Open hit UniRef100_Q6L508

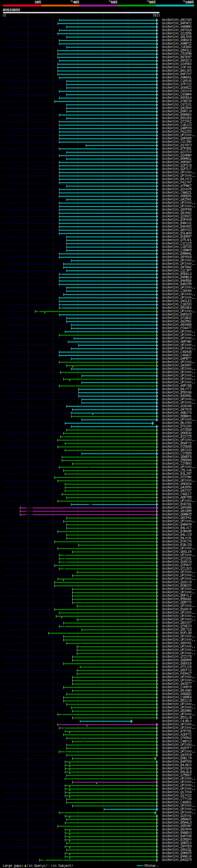pos(177,37)
